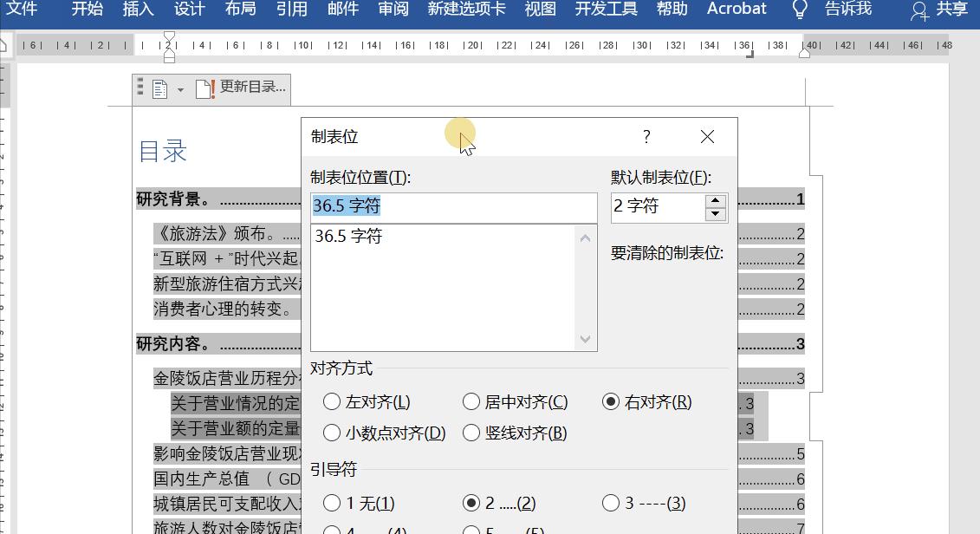Image resolution: width=980 pixels, height=534 pixels.
Task: Click the up arrow to increase default tab stops
Action: click(714, 200)
